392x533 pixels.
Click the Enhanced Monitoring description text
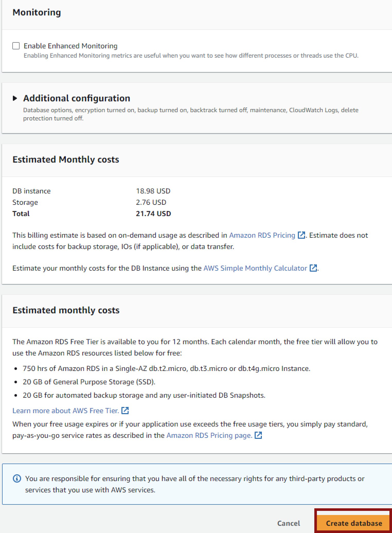pyautogui.click(x=191, y=56)
